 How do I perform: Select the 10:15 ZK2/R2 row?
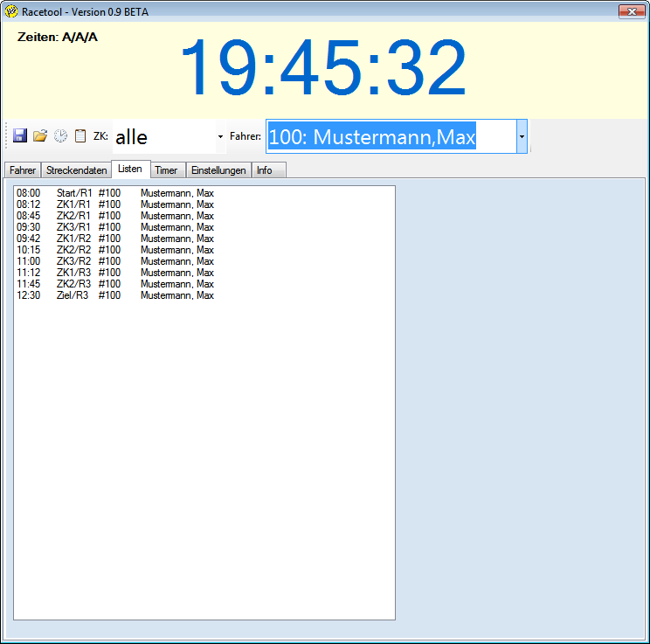click(x=204, y=250)
